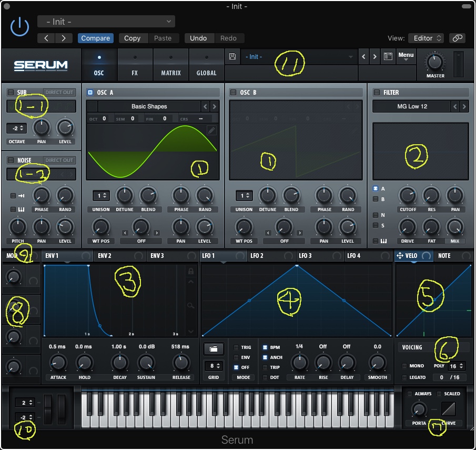This screenshot has width=476, height=450.
Task: Click SUB DIRECT OUT button
Action: [x=59, y=92]
